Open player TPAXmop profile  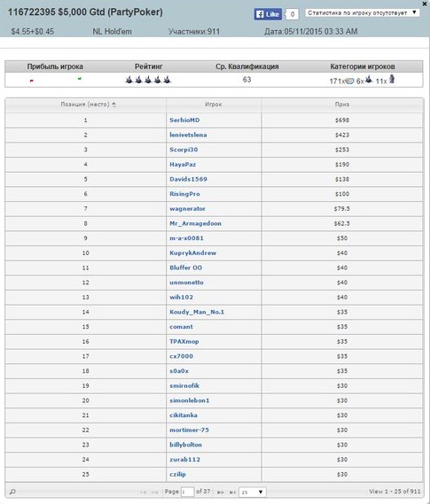click(184, 342)
